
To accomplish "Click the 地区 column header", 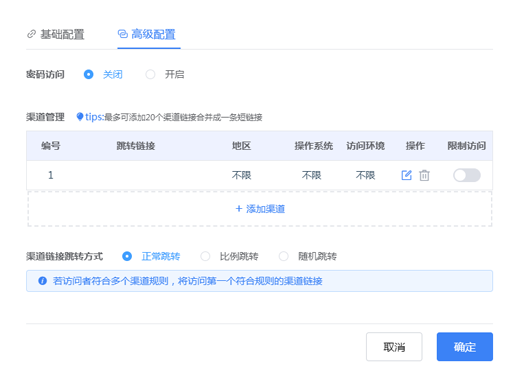I will click(241, 146).
